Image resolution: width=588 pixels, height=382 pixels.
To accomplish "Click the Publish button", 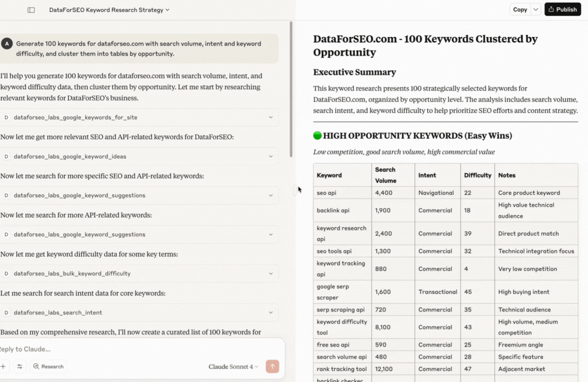I will pos(562,10).
